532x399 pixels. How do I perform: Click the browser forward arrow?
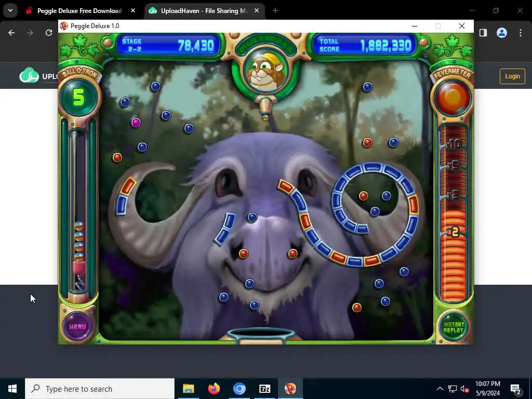point(30,33)
